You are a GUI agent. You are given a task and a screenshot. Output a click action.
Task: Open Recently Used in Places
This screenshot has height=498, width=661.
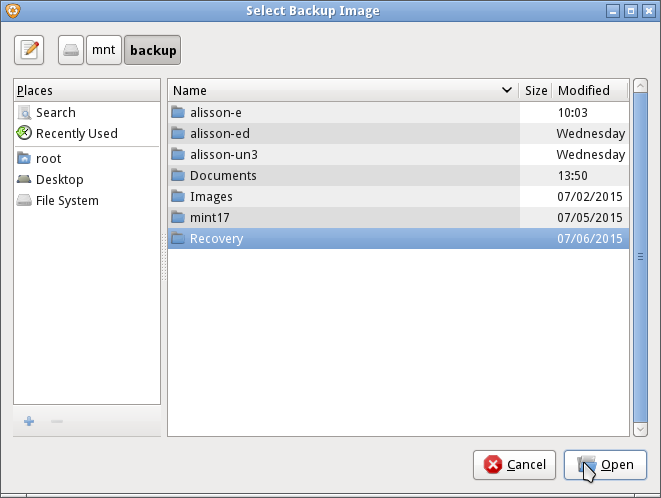[x=76, y=134]
